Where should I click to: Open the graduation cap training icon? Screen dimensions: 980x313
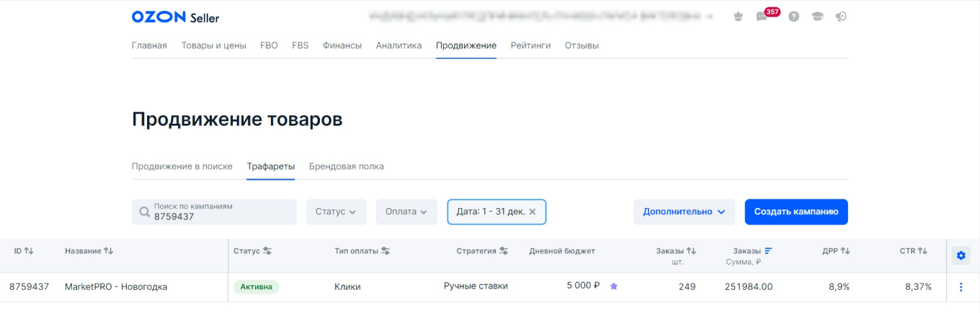click(817, 17)
